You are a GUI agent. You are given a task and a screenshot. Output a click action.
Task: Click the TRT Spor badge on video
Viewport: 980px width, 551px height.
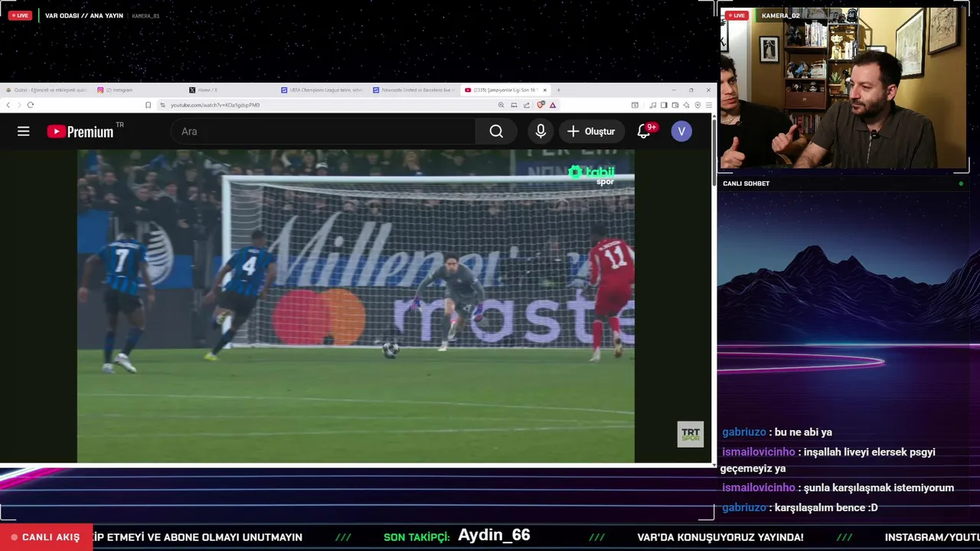(x=691, y=434)
